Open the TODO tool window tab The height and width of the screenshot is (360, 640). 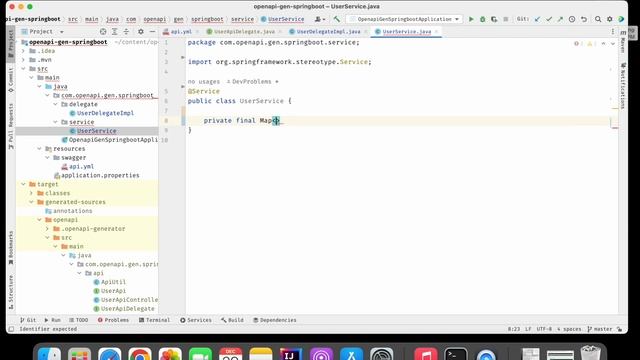(x=78, y=320)
